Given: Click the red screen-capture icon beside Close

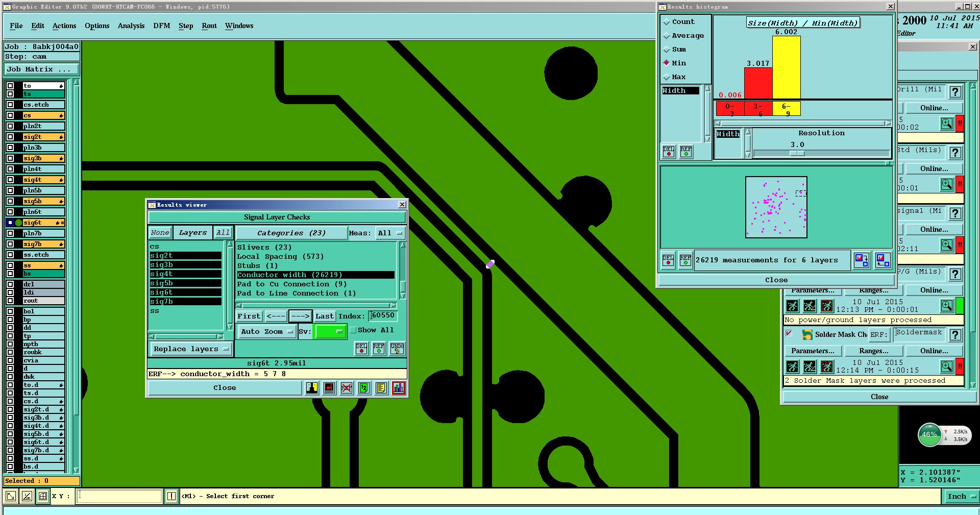Looking at the screenshot, I should [x=329, y=388].
